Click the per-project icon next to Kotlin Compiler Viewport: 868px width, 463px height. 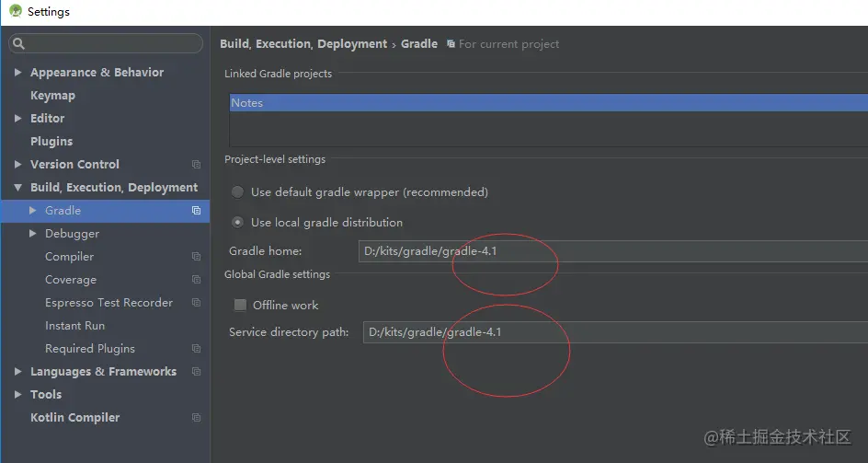pos(196,418)
